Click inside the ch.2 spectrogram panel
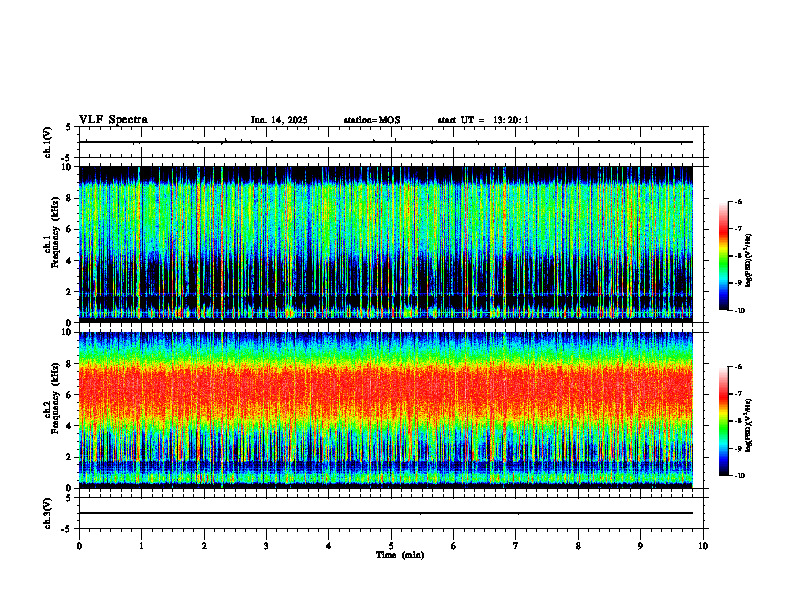 point(386,410)
